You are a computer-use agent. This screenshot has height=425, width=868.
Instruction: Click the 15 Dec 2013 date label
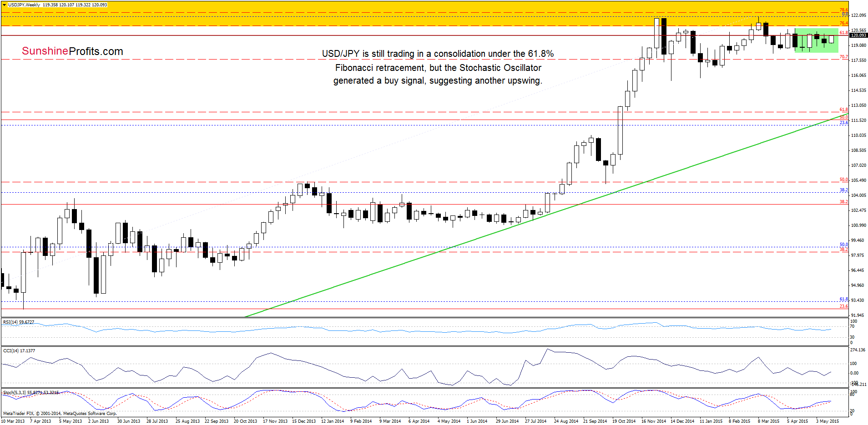304,421
